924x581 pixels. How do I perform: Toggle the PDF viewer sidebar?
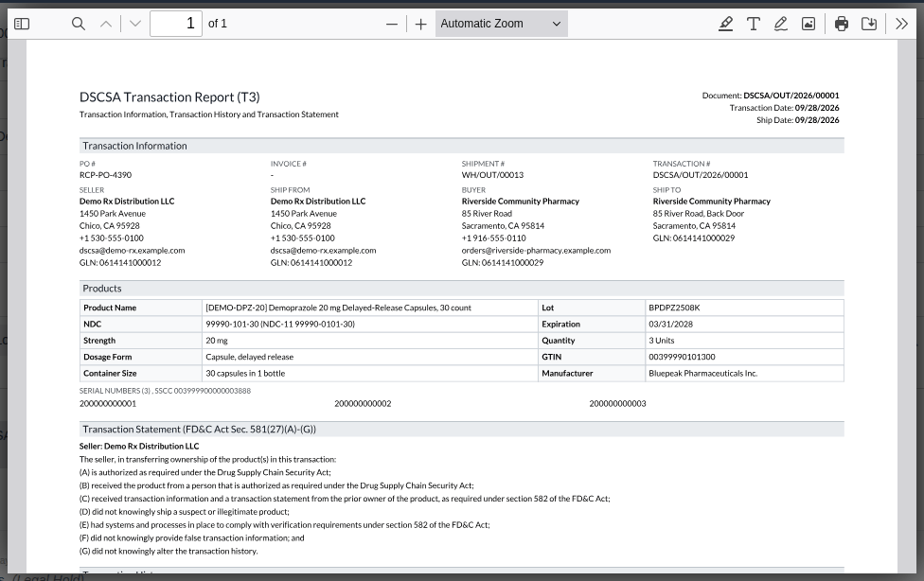point(22,24)
